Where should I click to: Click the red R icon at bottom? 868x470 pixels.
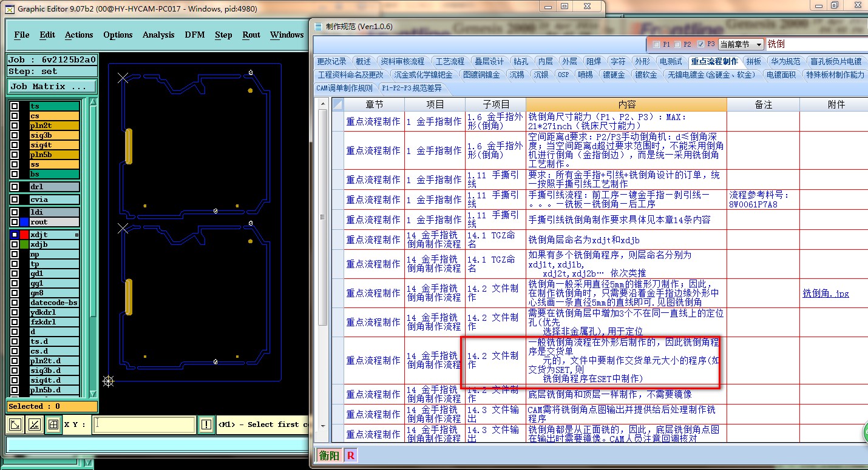pos(351,455)
